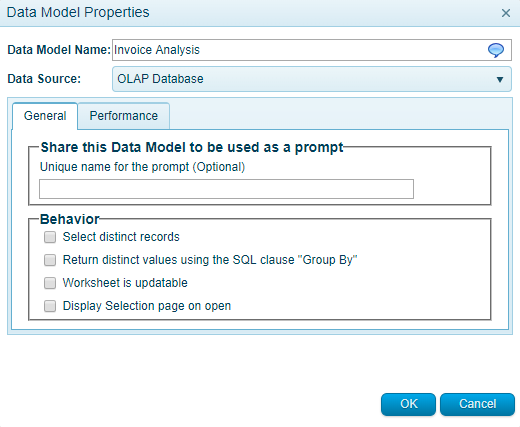Click the Data Source dropdown arrow
The image size is (520, 427).
pos(500,79)
